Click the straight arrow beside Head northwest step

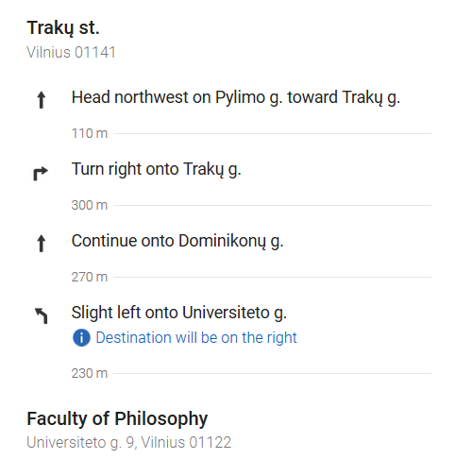pyautogui.click(x=42, y=100)
